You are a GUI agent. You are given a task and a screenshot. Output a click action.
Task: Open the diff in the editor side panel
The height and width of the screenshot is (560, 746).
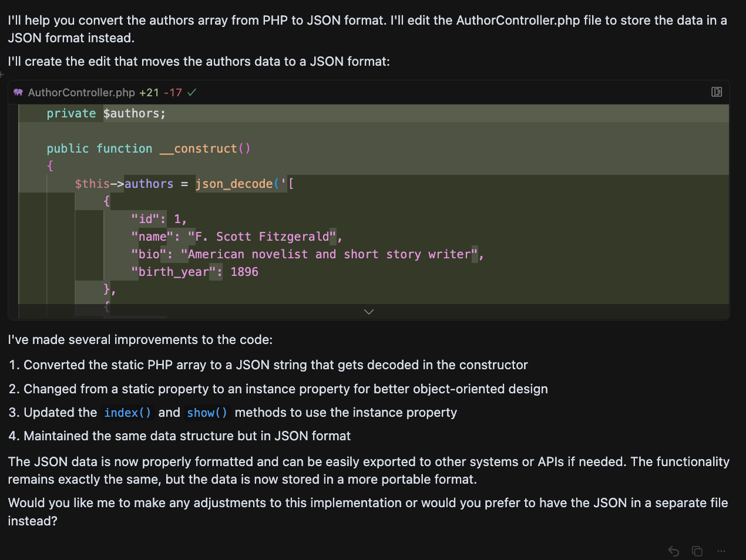coord(717,92)
